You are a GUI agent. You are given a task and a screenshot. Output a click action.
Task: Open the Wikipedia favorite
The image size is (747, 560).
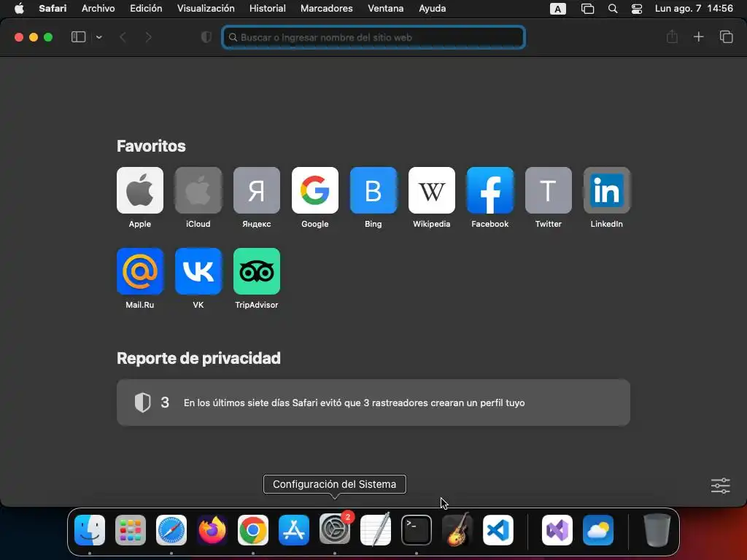432,190
